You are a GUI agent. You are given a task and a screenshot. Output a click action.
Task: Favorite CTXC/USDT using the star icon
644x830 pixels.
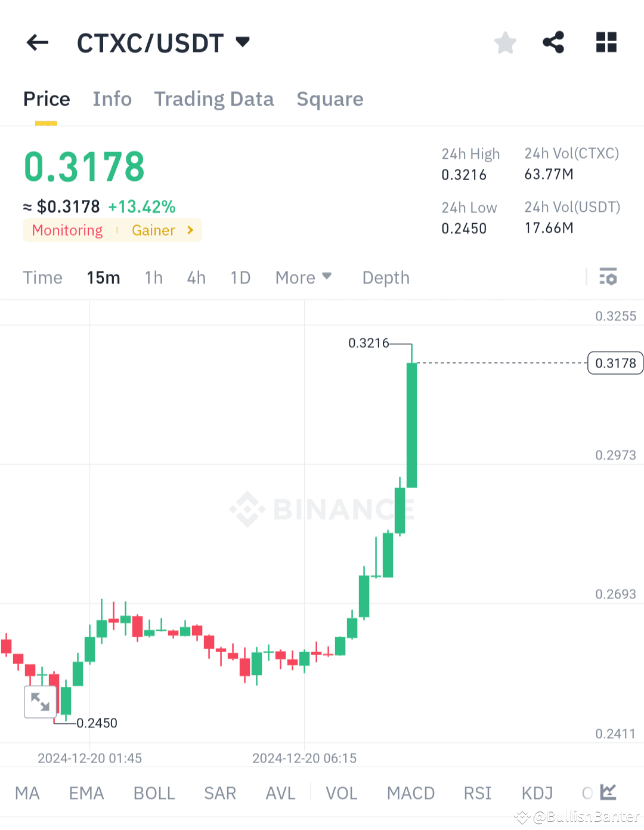pyautogui.click(x=505, y=42)
